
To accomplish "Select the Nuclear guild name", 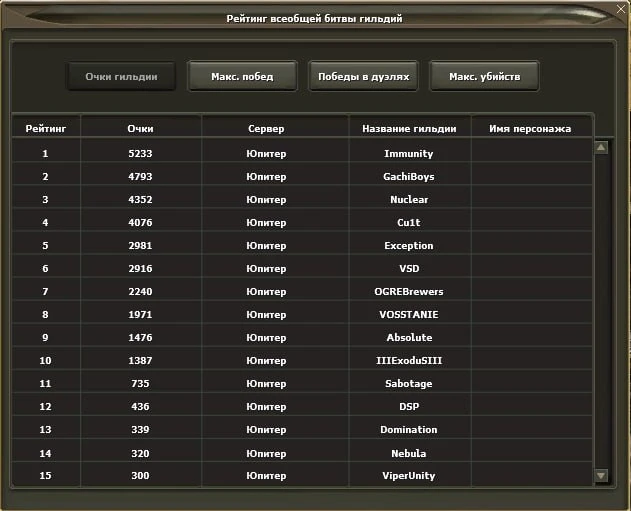I will (409, 199).
